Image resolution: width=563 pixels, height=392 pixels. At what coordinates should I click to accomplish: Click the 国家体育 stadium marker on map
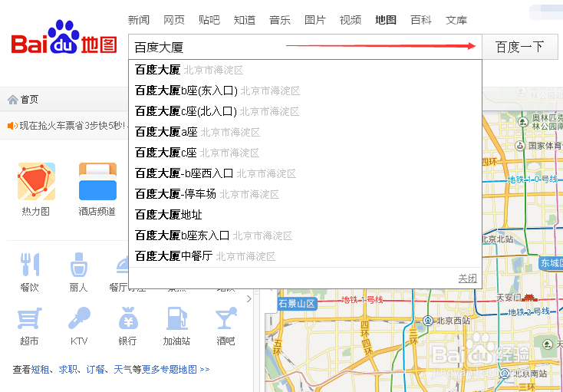tap(520, 146)
